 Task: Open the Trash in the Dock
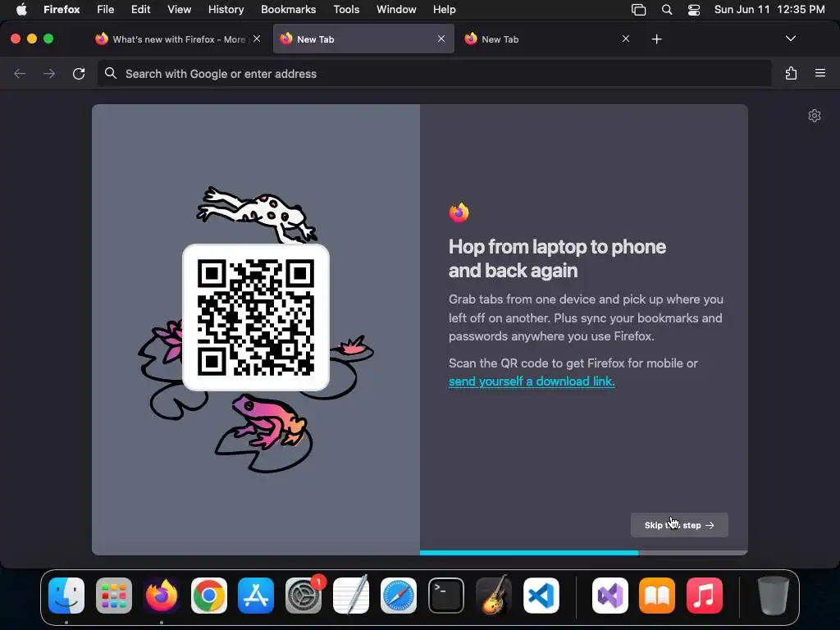773,596
